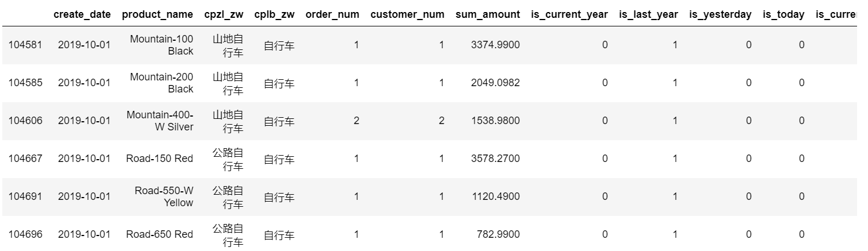The height and width of the screenshot is (251, 868).
Task: Click the customer_num column header
Action: [x=407, y=14]
